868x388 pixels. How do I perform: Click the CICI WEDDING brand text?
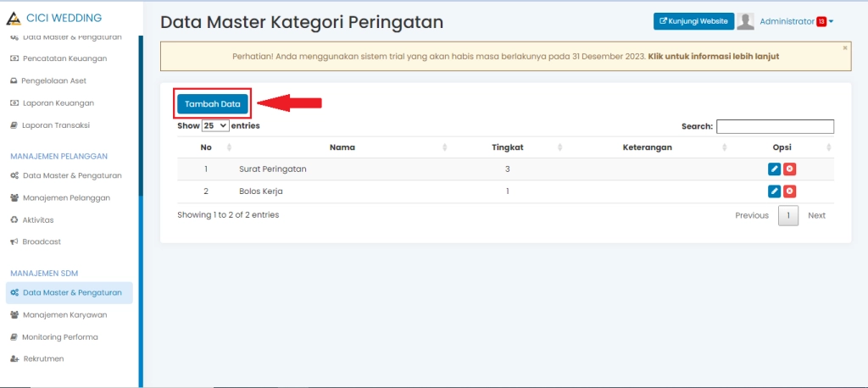point(64,18)
